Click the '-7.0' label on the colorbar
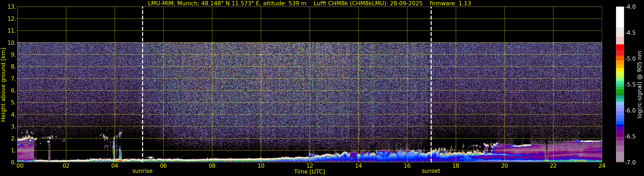644x176 pixels. click(x=630, y=163)
